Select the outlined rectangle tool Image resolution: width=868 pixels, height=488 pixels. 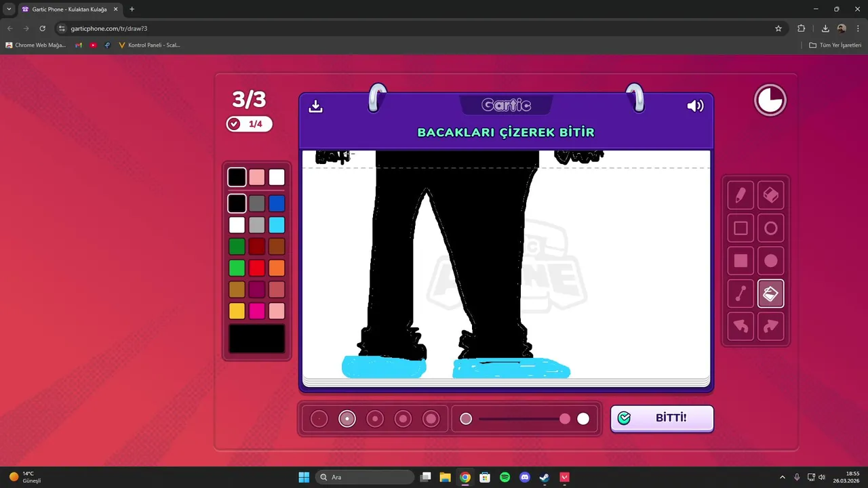click(x=741, y=228)
